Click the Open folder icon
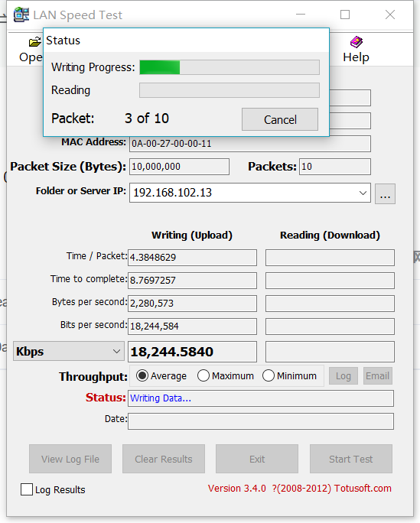Viewport: 420px width, 523px height. [35, 42]
